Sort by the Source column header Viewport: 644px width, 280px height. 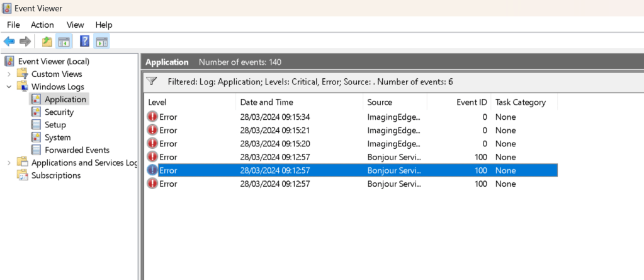pyautogui.click(x=395, y=102)
